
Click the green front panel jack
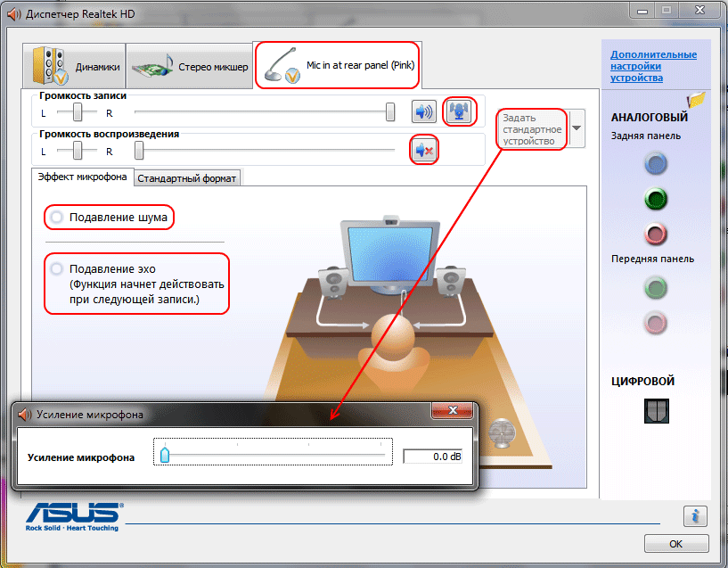click(x=656, y=288)
